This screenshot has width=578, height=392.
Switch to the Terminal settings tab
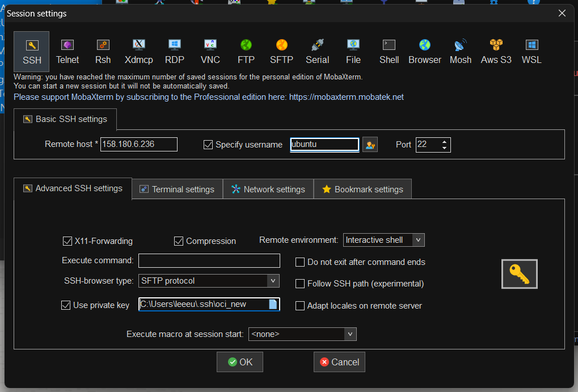pyautogui.click(x=178, y=189)
